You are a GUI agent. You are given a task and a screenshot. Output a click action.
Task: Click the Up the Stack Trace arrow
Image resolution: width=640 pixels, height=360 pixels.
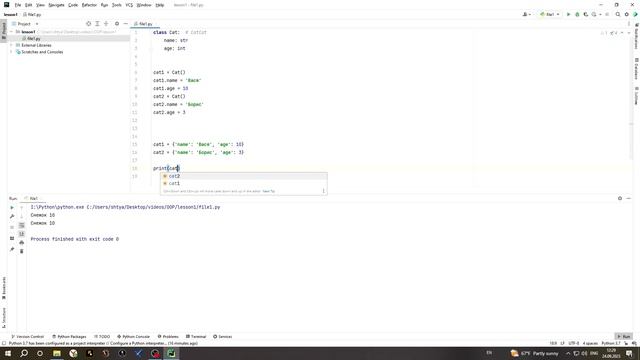tap(22, 208)
